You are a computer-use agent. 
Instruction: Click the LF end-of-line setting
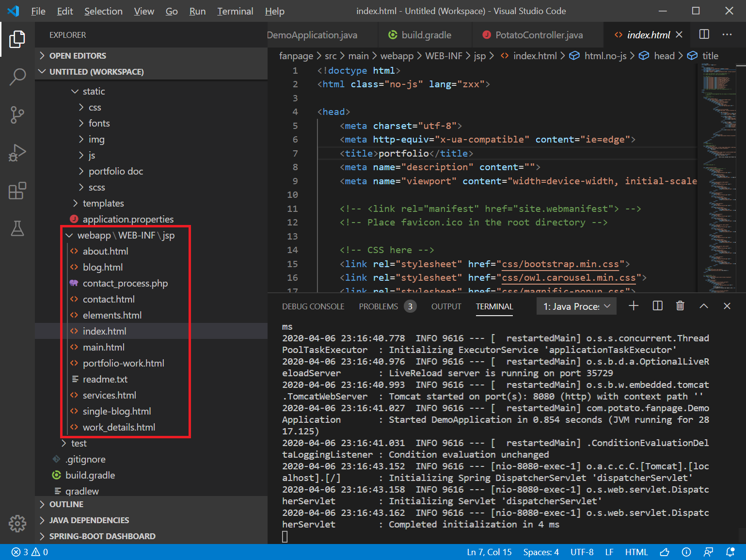(x=609, y=552)
